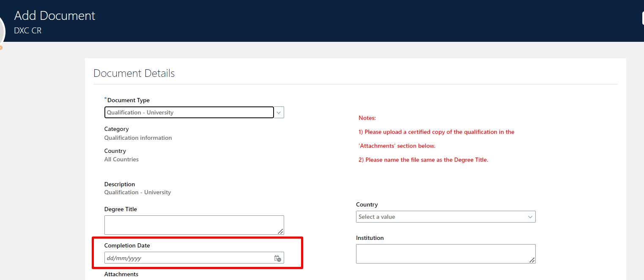Screen dimensions: 644x280
Task: Open the calendar picker for Completion Date
Action: (278, 258)
